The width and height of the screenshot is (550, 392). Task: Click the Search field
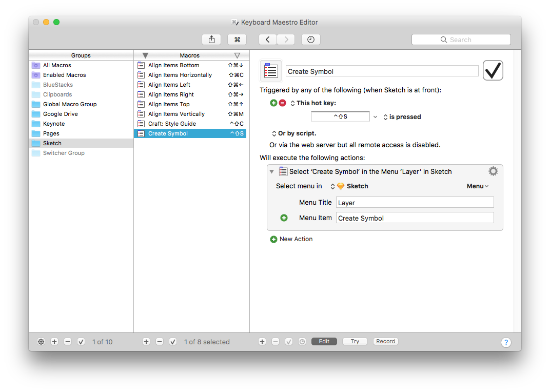pos(461,40)
